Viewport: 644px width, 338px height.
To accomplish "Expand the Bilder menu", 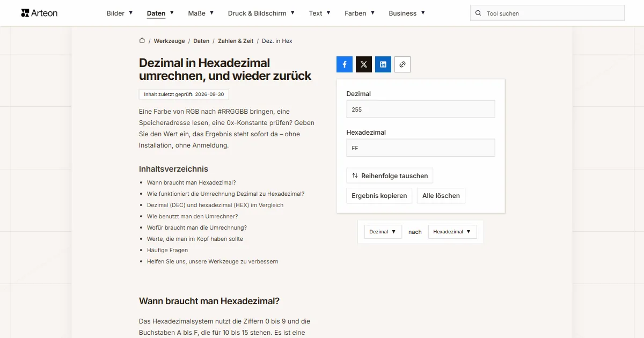I will point(120,13).
